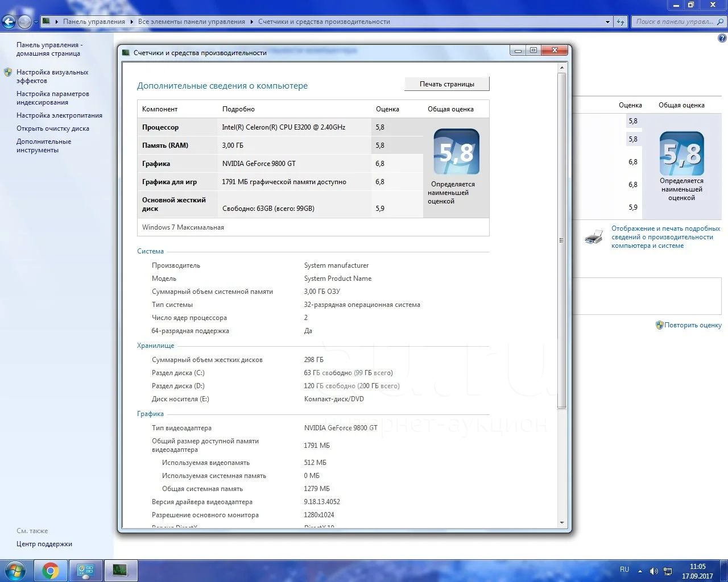Click the 'Система' section heading

(x=150, y=251)
